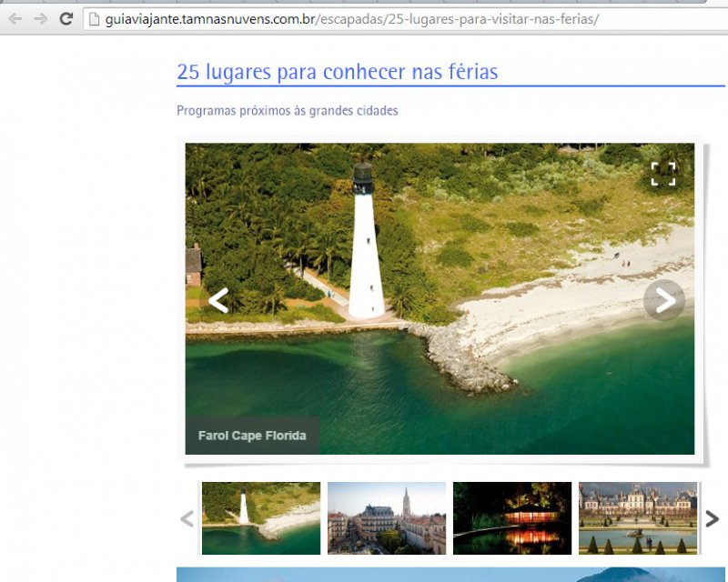Viewport: 728px width, 582px height.
Task: Select the illuminated night pavilion thumbnail
Action: tap(512, 518)
